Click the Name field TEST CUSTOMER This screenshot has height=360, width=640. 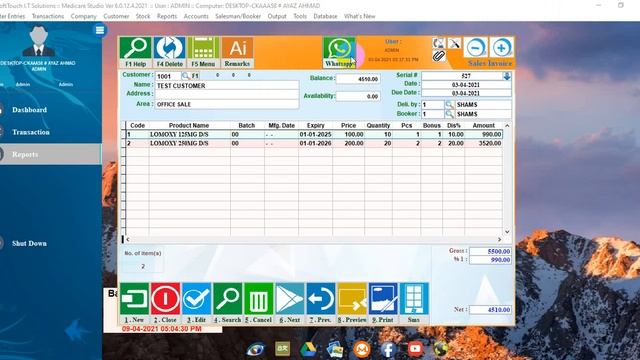click(227, 86)
